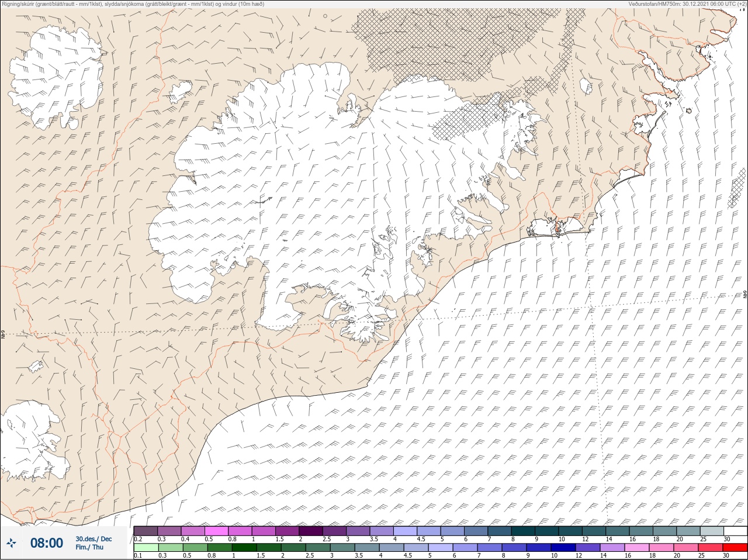Select the medium green legend swatch at 0.5
748x560 pixels.
[x=195, y=548]
